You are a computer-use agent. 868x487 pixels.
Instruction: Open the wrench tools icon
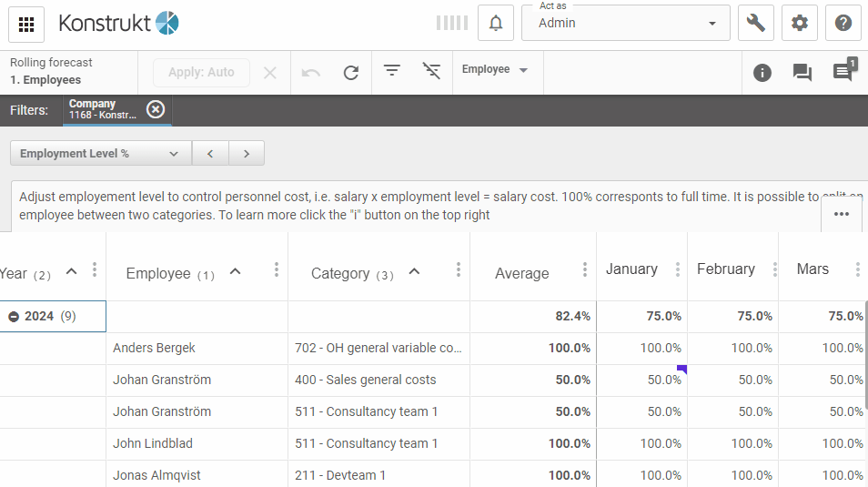click(755, 24)
